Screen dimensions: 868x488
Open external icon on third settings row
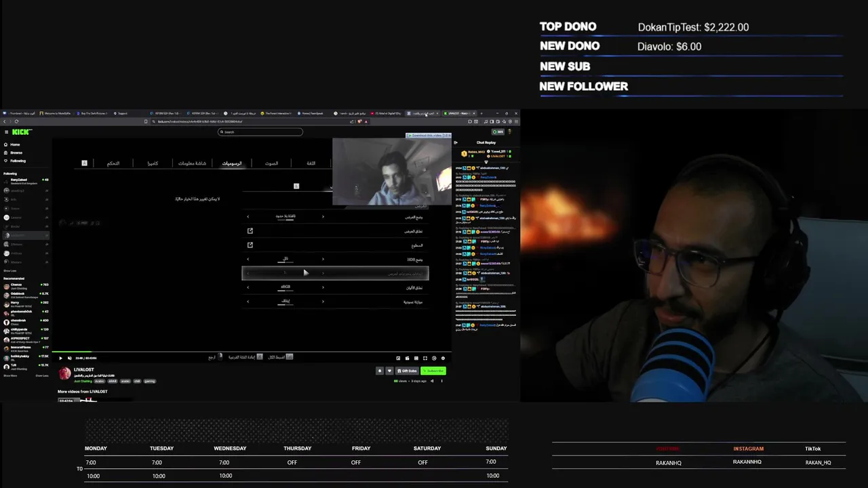(250, 245)
